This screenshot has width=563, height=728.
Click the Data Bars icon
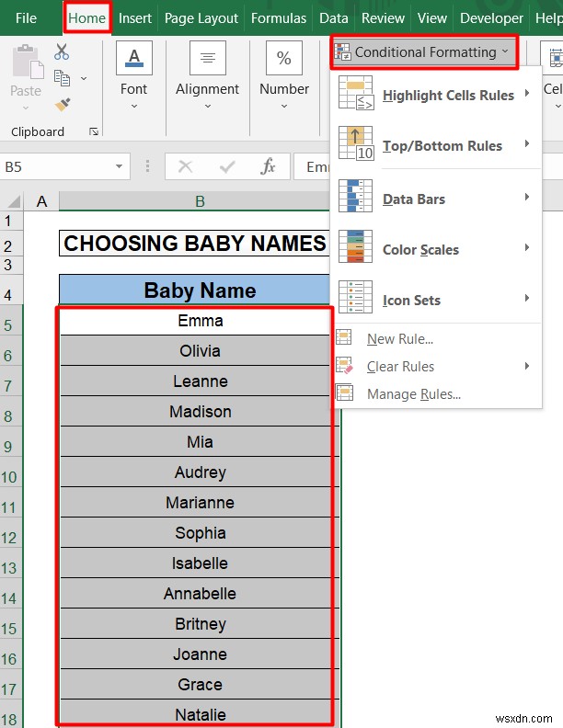tap(355, 196)
